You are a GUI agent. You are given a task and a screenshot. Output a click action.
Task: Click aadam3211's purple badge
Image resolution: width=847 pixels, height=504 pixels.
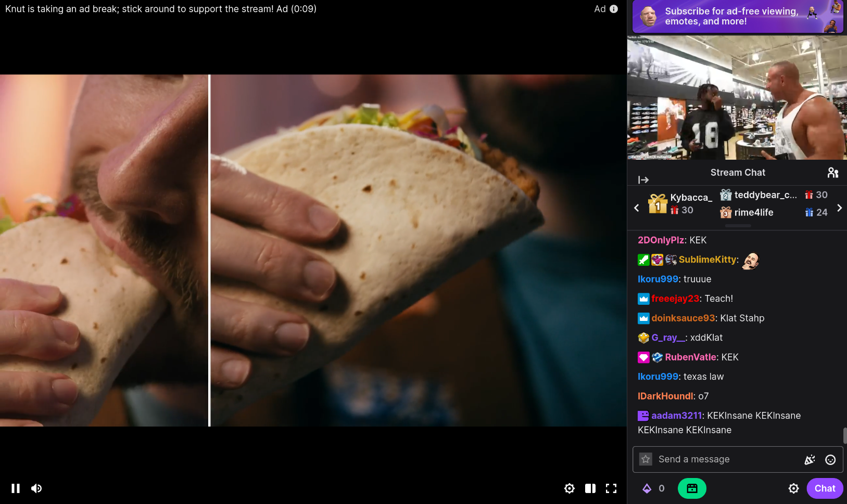[x=643, y=416]
